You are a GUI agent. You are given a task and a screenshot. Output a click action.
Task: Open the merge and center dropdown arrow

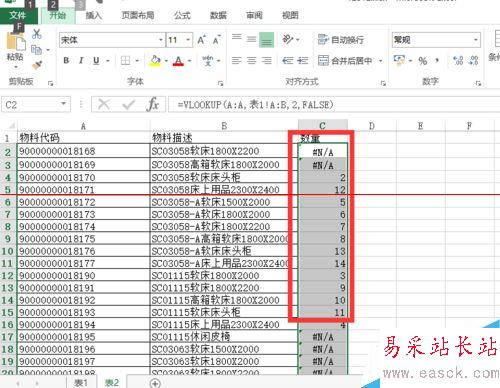[380, 61]
